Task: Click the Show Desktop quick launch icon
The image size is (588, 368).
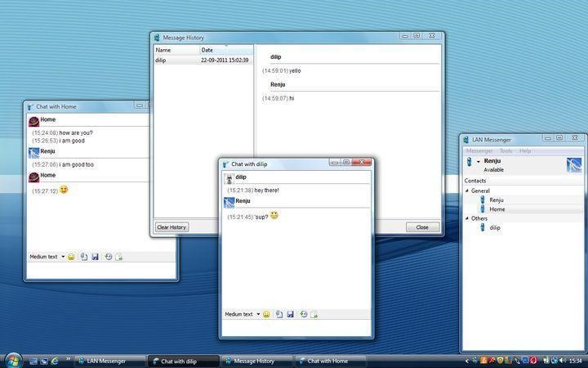Action: (33, 361)
